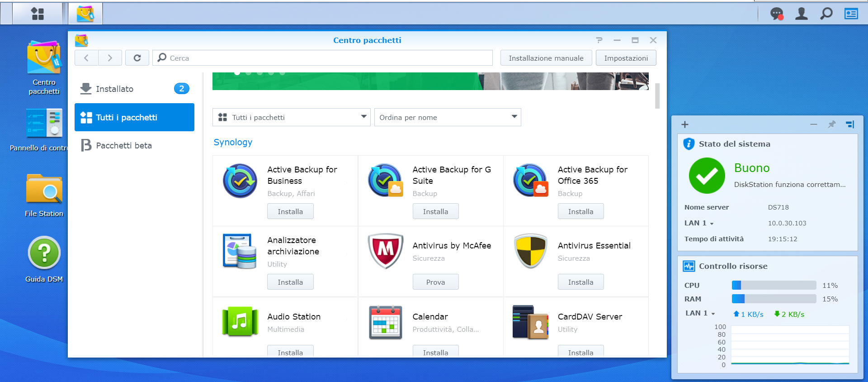Viewport: 868px width, 382px height.
Task: Open the Package Center help question mark
Action: pos(599,40)
